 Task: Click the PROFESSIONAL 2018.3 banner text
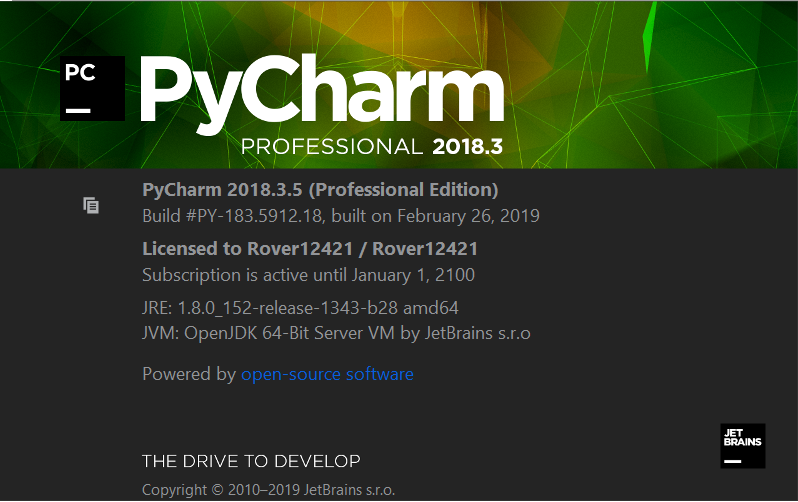click(x=372, y=147)
